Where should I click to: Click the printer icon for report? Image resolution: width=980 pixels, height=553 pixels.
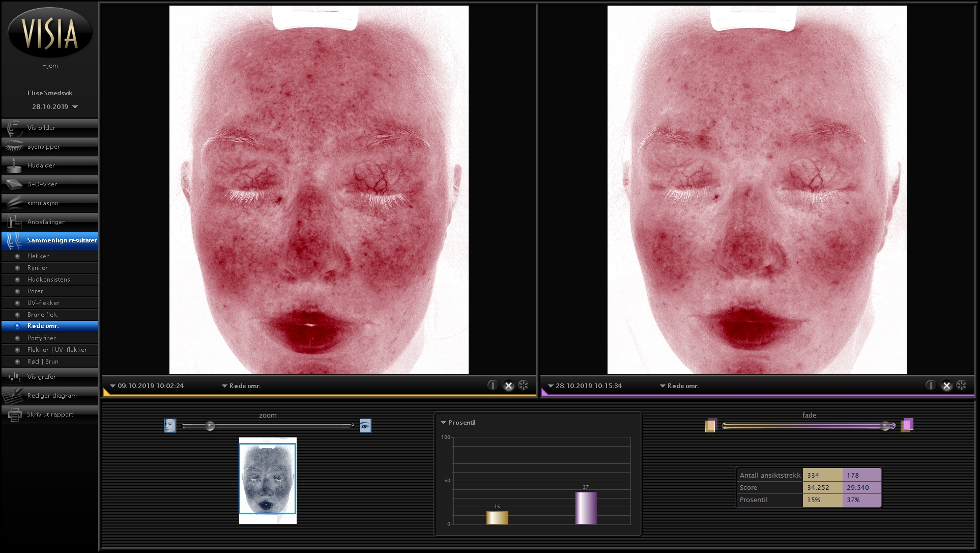pyautogui.click(x=14, y=414)
